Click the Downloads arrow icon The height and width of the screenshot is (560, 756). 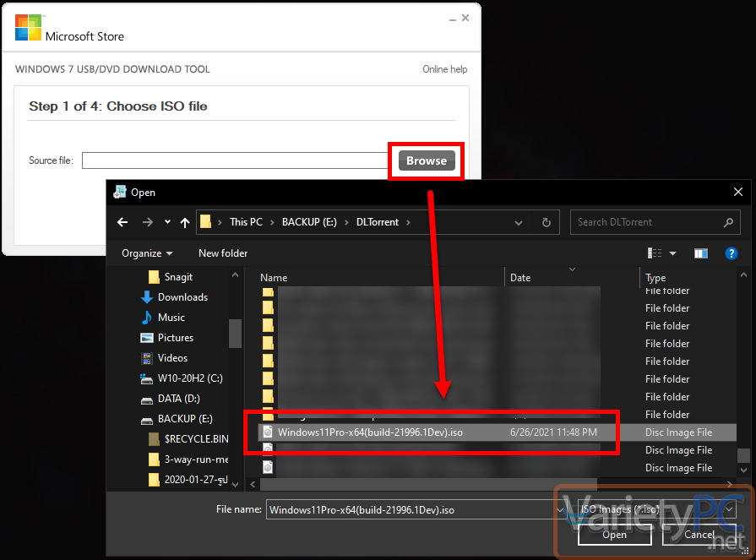click(x=147, y=297)
